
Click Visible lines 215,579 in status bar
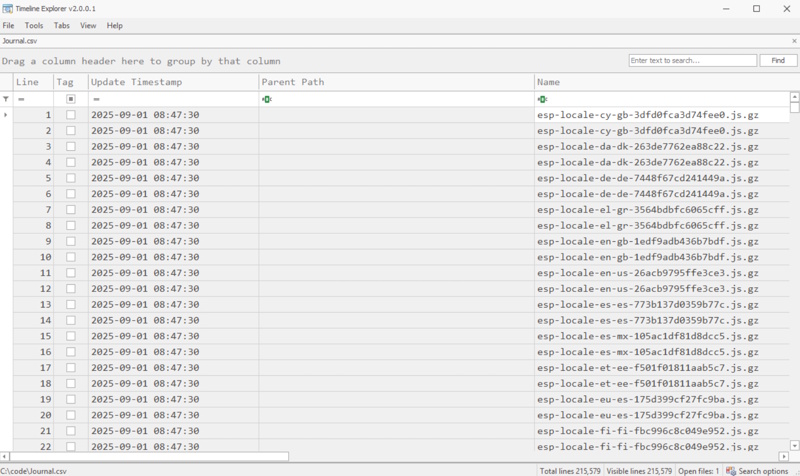pos(639,471)
